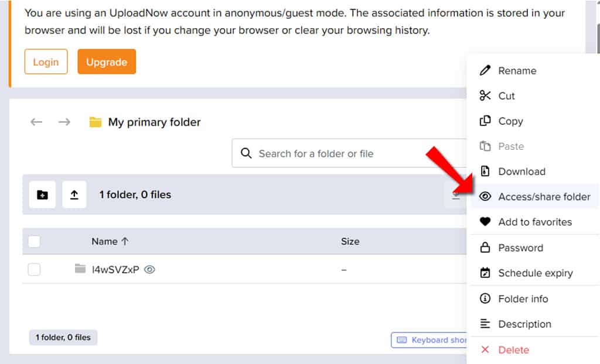The image size is (600, 364).
Task: Click the upload file arrow icon
Action: [74, 195]
